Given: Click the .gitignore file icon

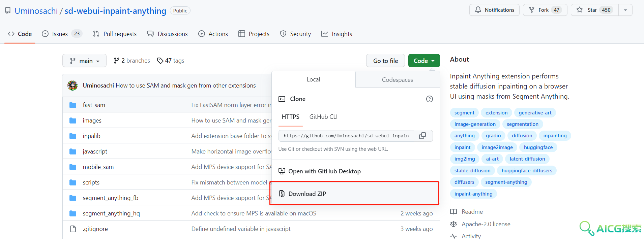Looking at the screenshot, I should pyautogui.click(x=73, y=229).
